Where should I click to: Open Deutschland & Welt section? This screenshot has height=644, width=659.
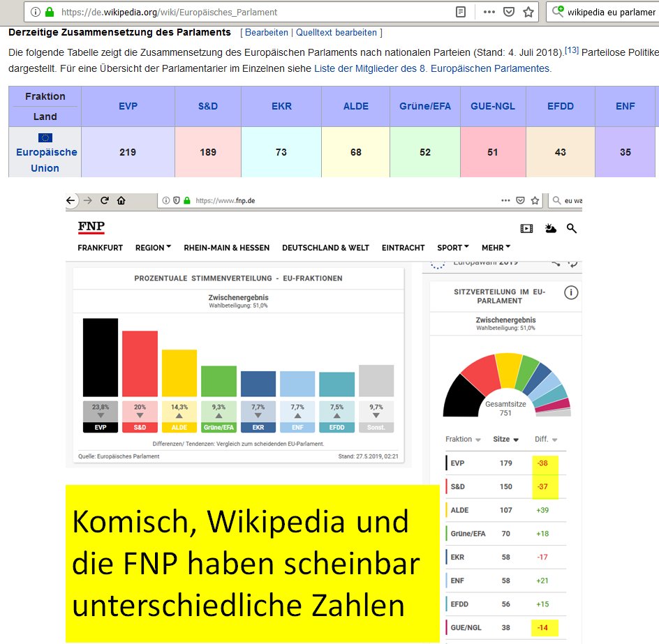point(326,248)
